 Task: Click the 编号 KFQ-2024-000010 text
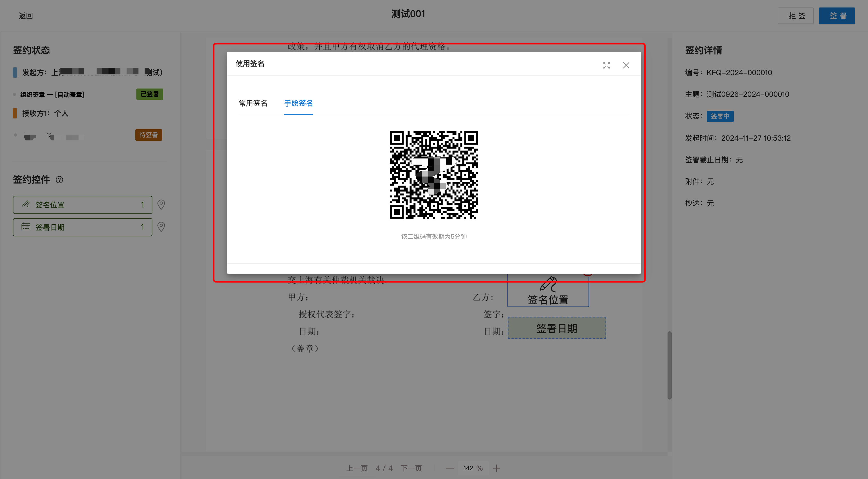(728, 73)
